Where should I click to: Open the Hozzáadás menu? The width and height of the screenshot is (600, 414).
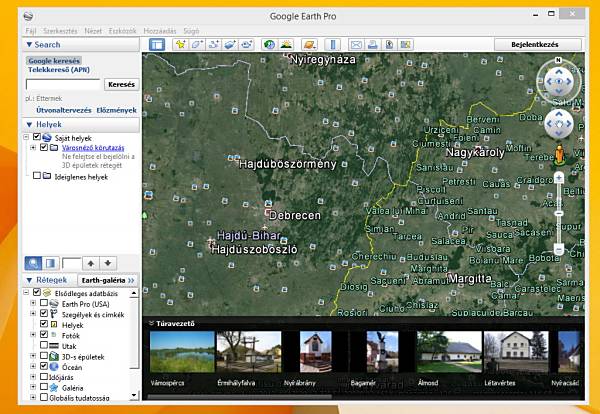pos(160,31)
